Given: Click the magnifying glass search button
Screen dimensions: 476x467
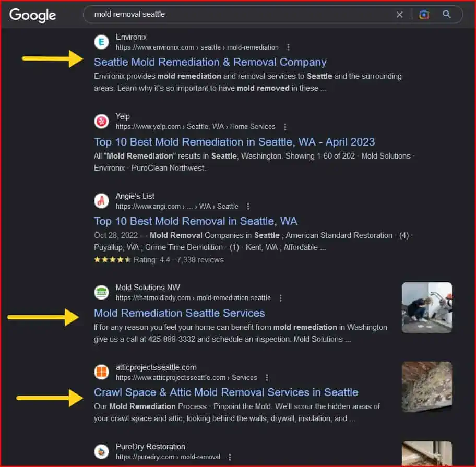Looking at the screenshot, I should (x=447, y=15).
